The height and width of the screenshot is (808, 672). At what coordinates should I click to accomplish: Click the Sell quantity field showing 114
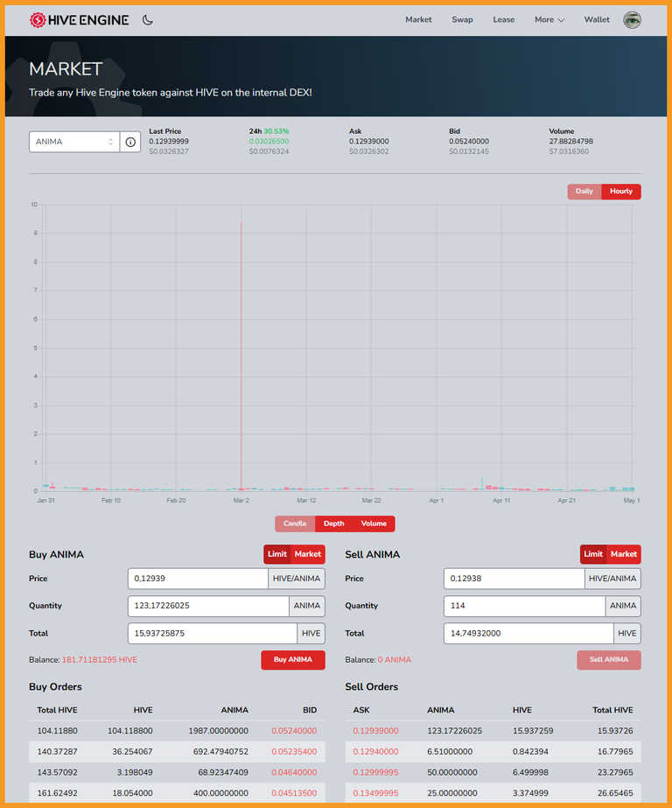point(524,606)
